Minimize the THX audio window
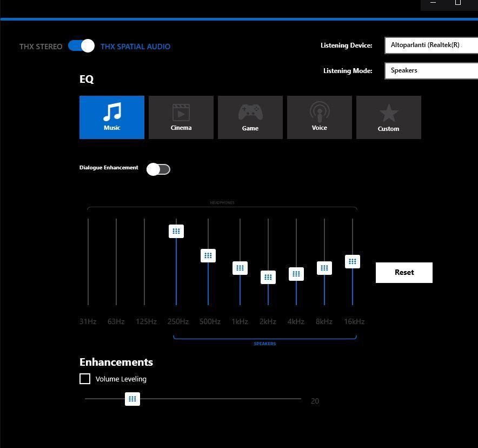This screenshot has width=478, height=448. coord(433,3)
